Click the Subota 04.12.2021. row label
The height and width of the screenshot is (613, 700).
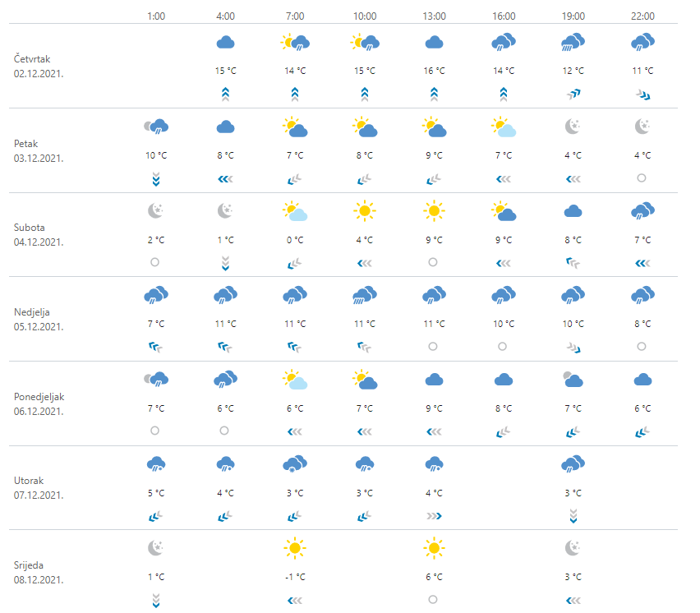(x=39, y=236)
